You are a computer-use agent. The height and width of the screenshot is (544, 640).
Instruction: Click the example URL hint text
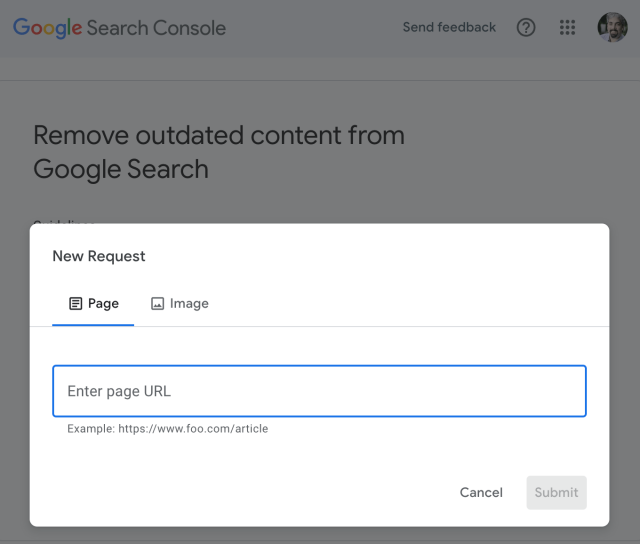click(167, 429)
